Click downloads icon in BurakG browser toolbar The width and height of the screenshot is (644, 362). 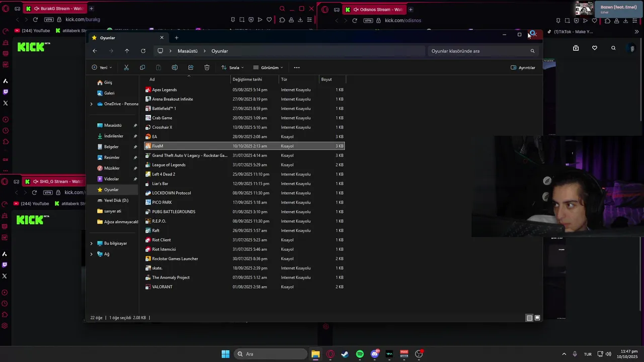pos(300,20)
